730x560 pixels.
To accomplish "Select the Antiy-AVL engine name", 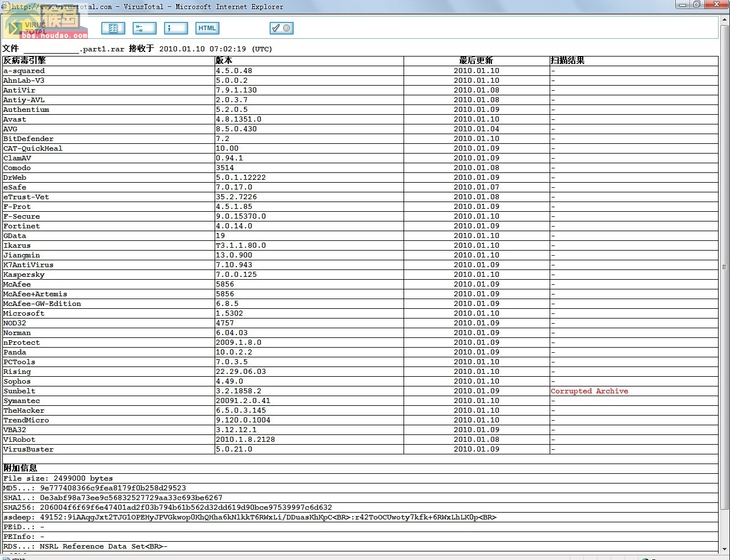I will [x=24, y=100].
